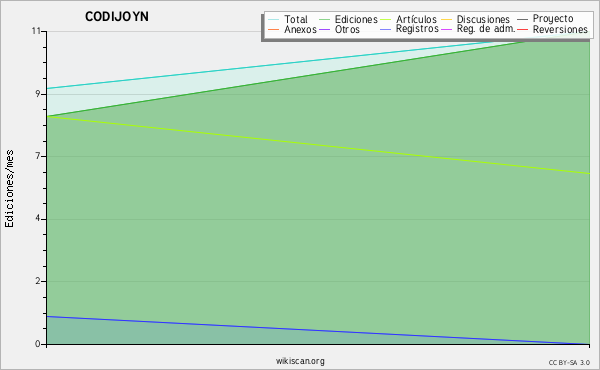Screen dimensions: 600x370
Task: Click the yellow-green Artículos line in chart
Action: tap(318, 145)
